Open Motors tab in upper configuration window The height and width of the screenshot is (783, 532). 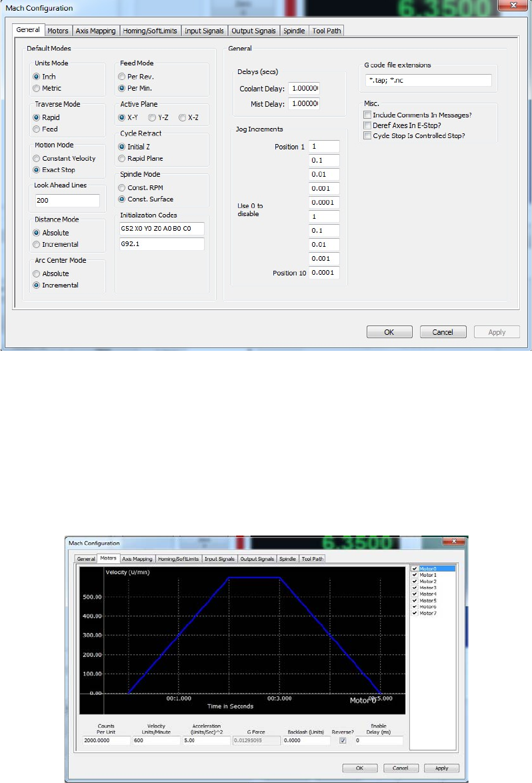click(58, 31)
